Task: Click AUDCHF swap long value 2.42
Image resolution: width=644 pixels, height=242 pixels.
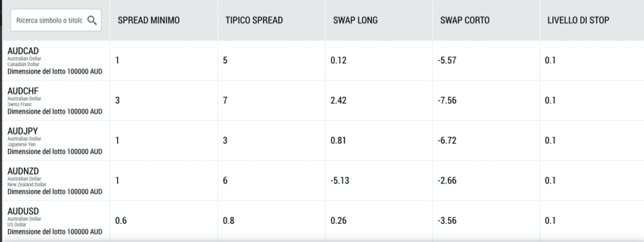Action: (x=338, y=101)
